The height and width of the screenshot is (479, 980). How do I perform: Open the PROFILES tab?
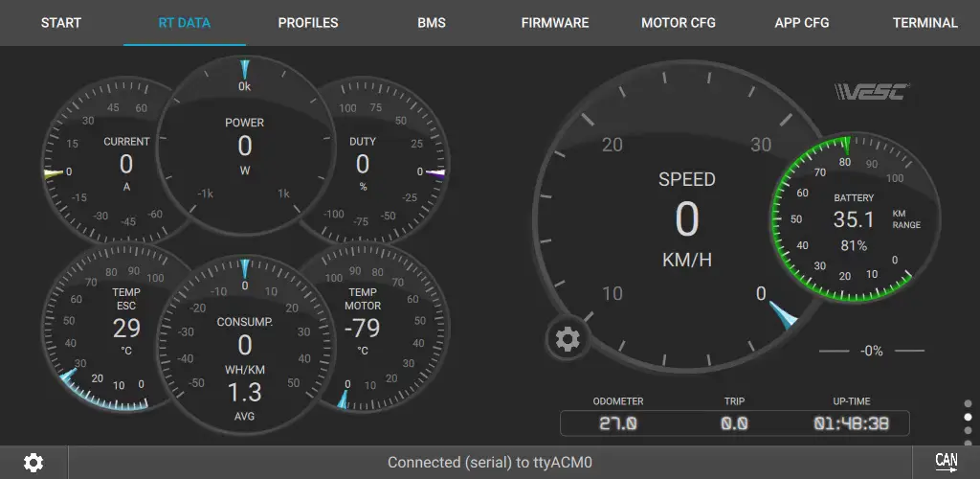click(x=308, y=23)
